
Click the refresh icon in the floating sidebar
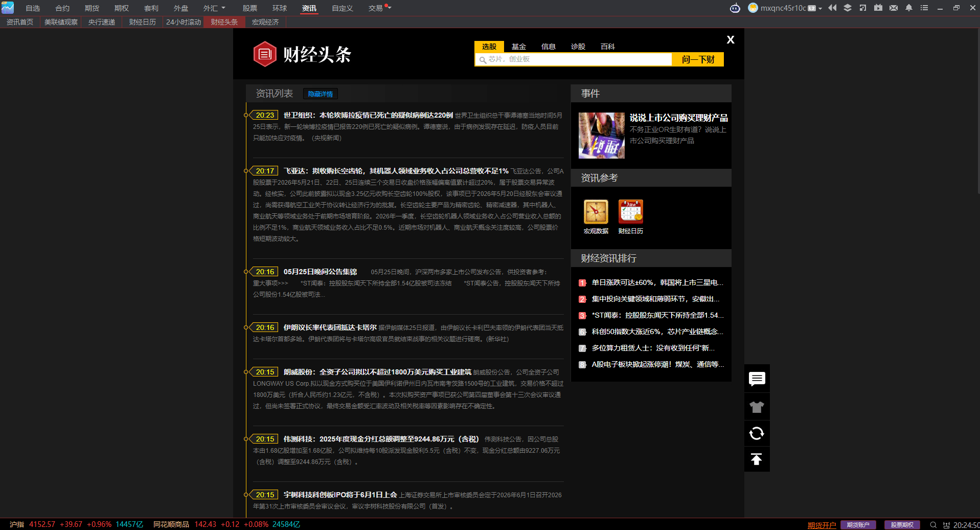coord(757,433)
